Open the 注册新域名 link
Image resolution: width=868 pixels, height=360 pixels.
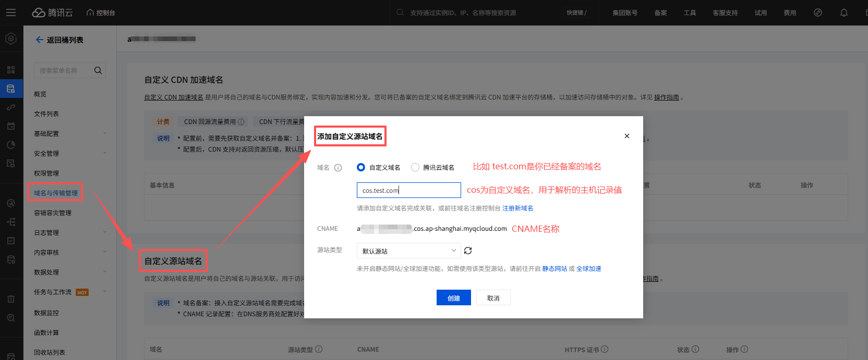(x=517, y=208)
